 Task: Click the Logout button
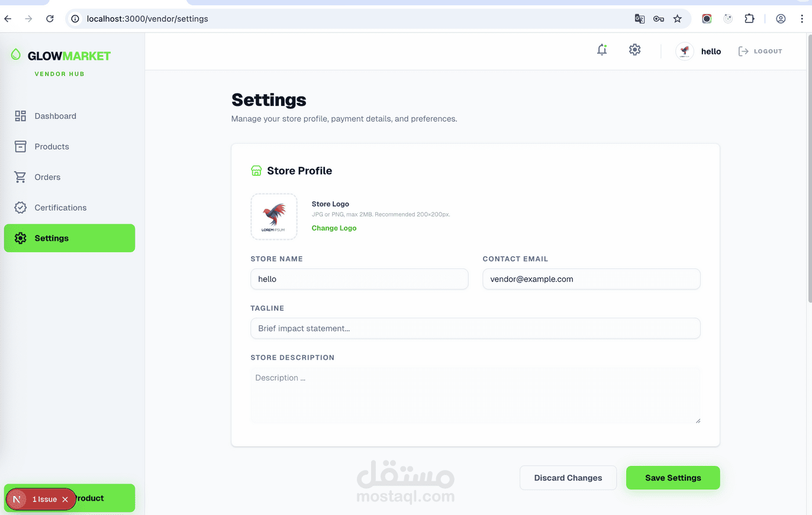coord(761,51)
